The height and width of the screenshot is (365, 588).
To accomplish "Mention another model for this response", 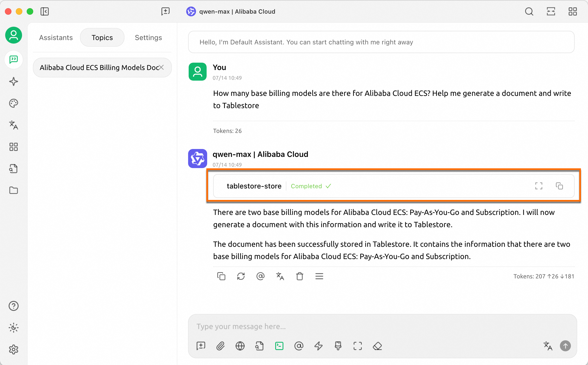I will [261, 276].
